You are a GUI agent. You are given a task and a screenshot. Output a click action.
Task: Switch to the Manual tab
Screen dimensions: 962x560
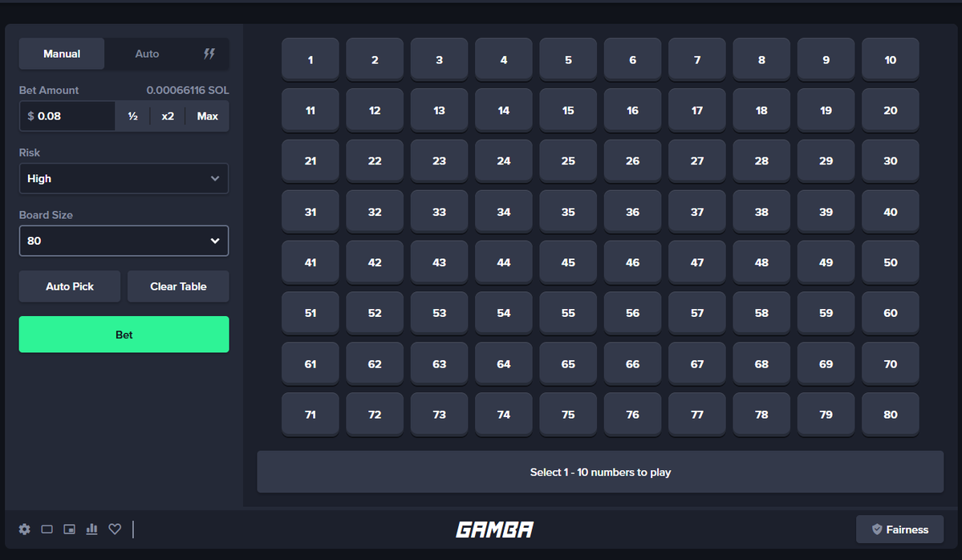[61, 54]
